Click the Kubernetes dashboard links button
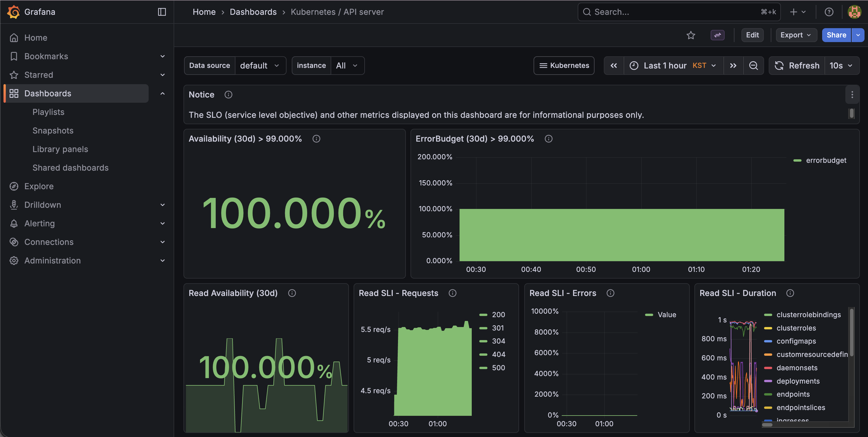 [564, 65]
